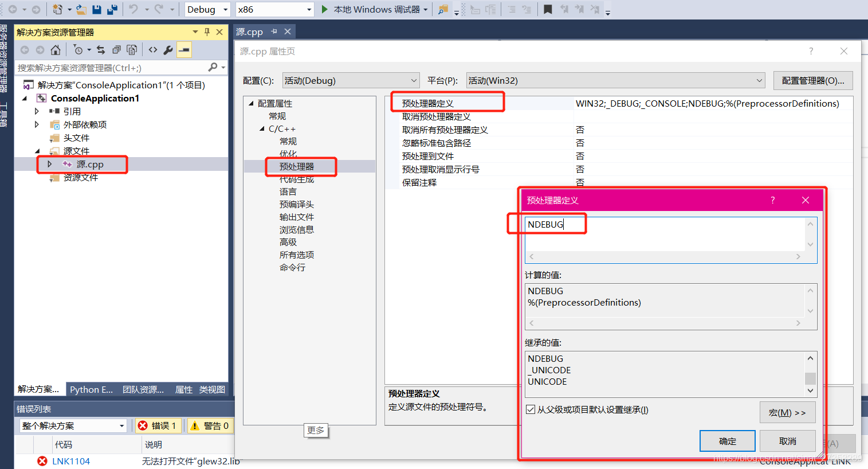Click the 确定 button in the dialog
This screenshot has height=469, width=868.
pyautogui.click(x=728, y=441)
